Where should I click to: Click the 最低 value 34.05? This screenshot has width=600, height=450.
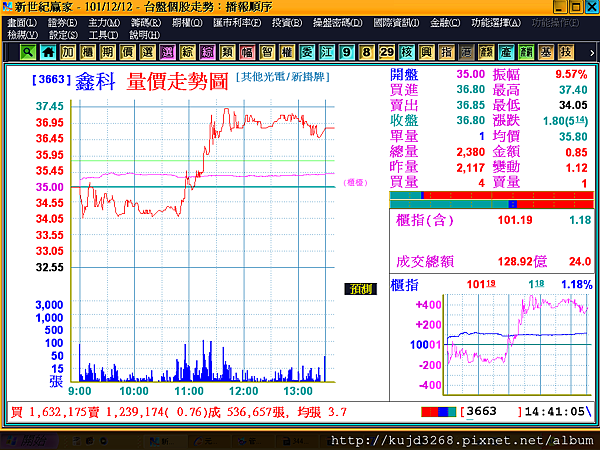573,105
